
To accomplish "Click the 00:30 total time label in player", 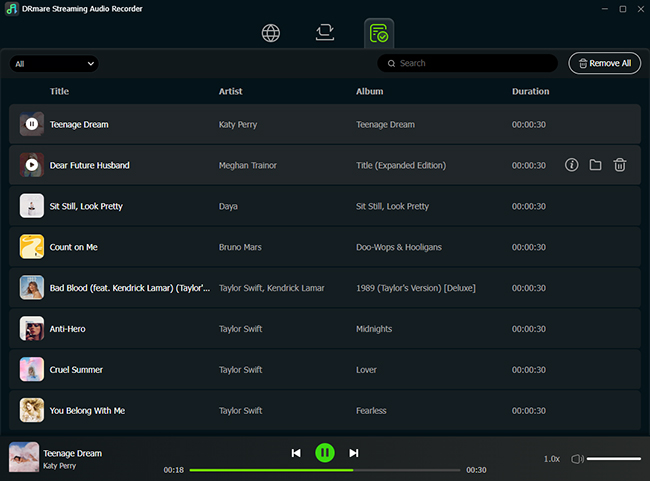I will (476, 470).
